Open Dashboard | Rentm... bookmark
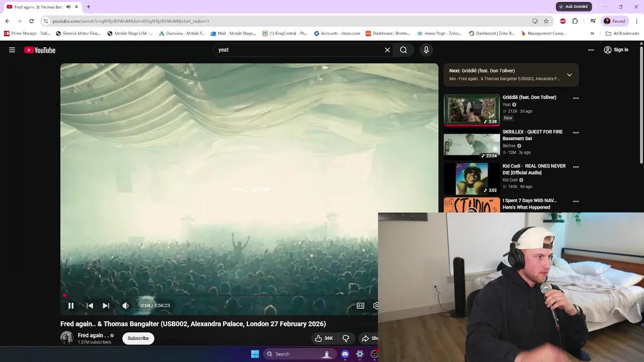The height and width of the screenshot is (362, 644). tap(388, 34)
